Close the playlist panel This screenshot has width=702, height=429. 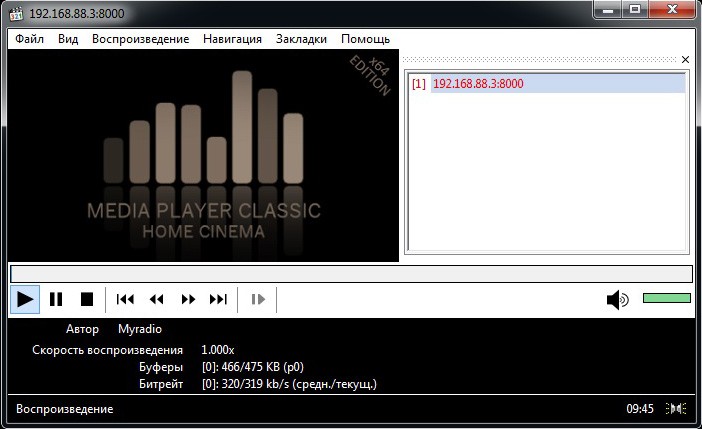[x=685, y=60]
